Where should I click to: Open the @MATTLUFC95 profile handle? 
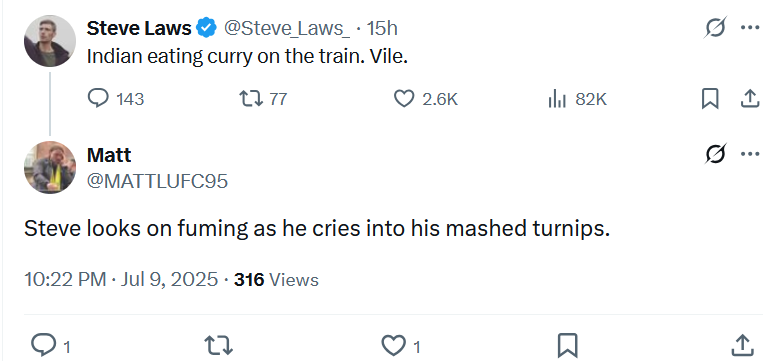157,181
